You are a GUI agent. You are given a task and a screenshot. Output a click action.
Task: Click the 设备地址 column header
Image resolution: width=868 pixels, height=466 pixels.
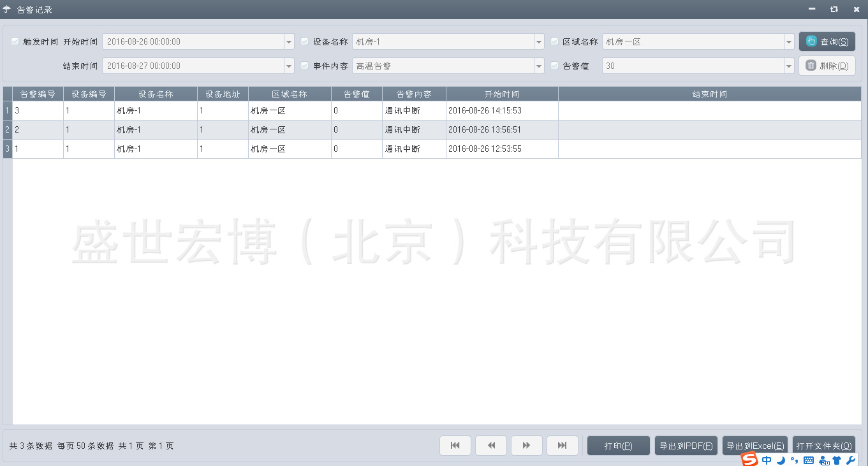(223, 94)
